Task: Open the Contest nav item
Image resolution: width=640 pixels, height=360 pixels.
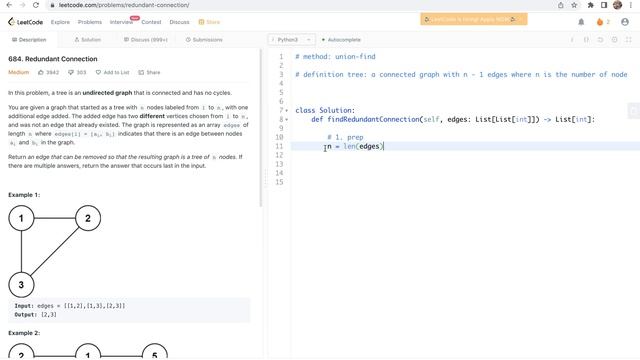Action: 151,22
